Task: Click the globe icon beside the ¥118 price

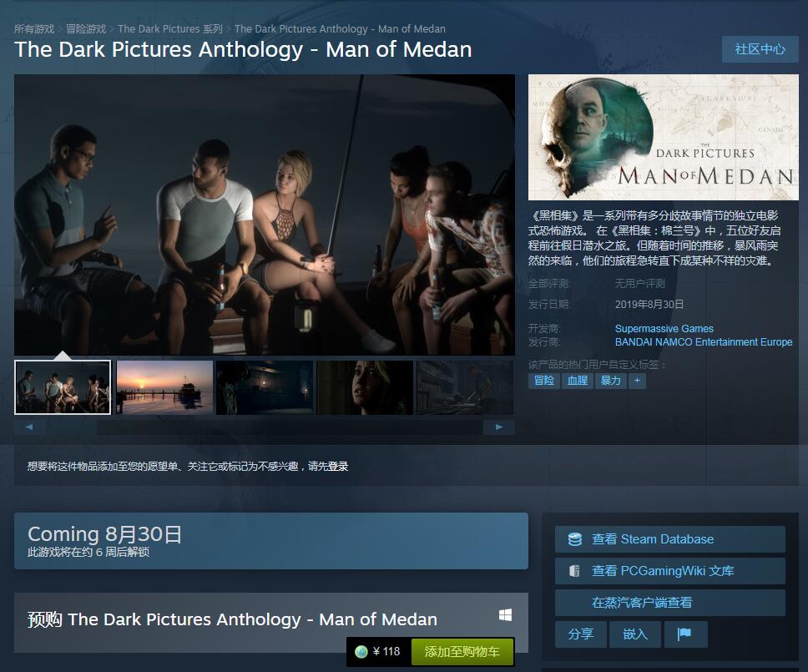Action: pos(361,652)
